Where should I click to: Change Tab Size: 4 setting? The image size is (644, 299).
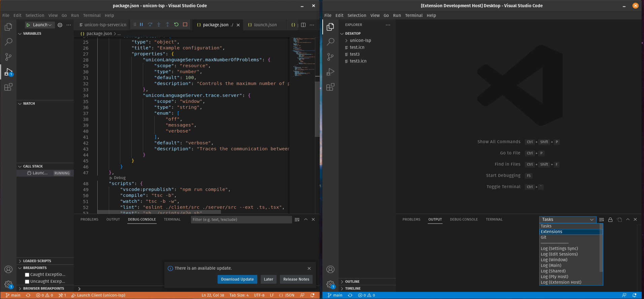point(239,295)
